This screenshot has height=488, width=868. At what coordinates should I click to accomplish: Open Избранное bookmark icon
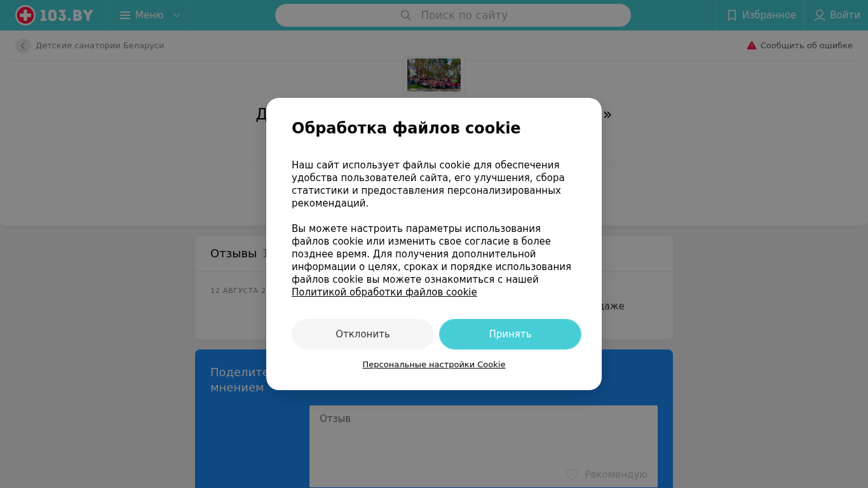[732, 15]
